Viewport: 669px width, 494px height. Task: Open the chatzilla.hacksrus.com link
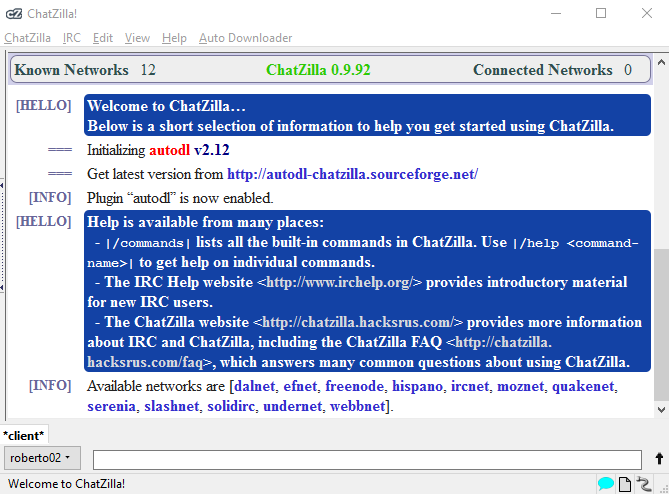[x=358, y=322]
